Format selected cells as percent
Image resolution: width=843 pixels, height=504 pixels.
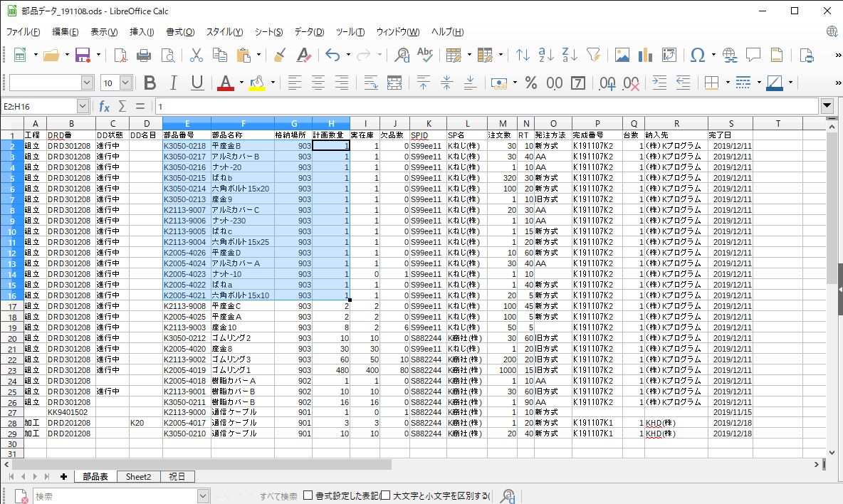530,83
